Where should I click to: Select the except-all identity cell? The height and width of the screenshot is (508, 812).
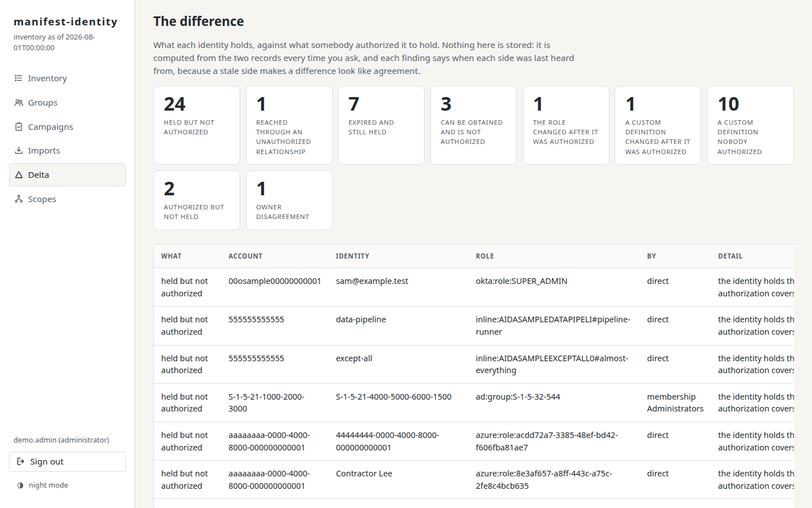coord(354,358)
